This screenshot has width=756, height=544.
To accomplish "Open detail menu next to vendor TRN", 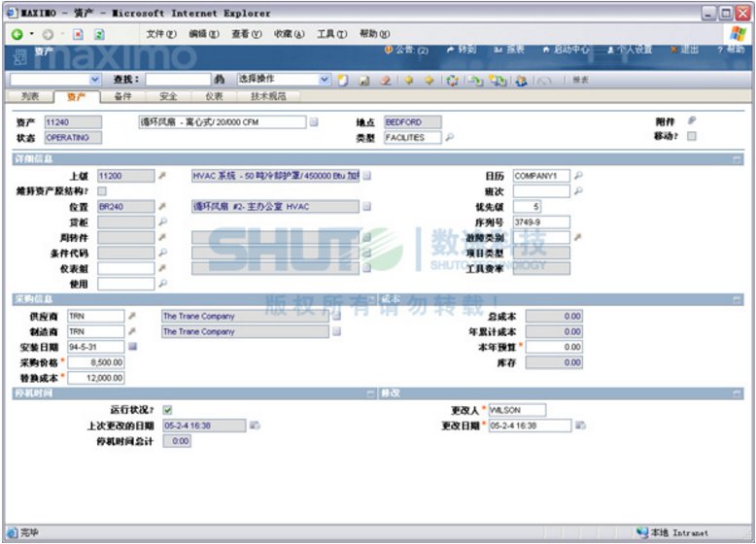I will [x=131, y=316].
